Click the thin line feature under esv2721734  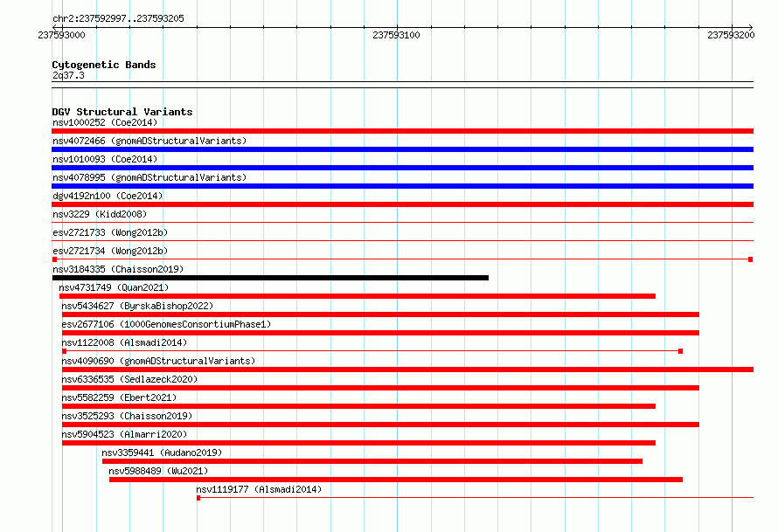coord(402,259)
